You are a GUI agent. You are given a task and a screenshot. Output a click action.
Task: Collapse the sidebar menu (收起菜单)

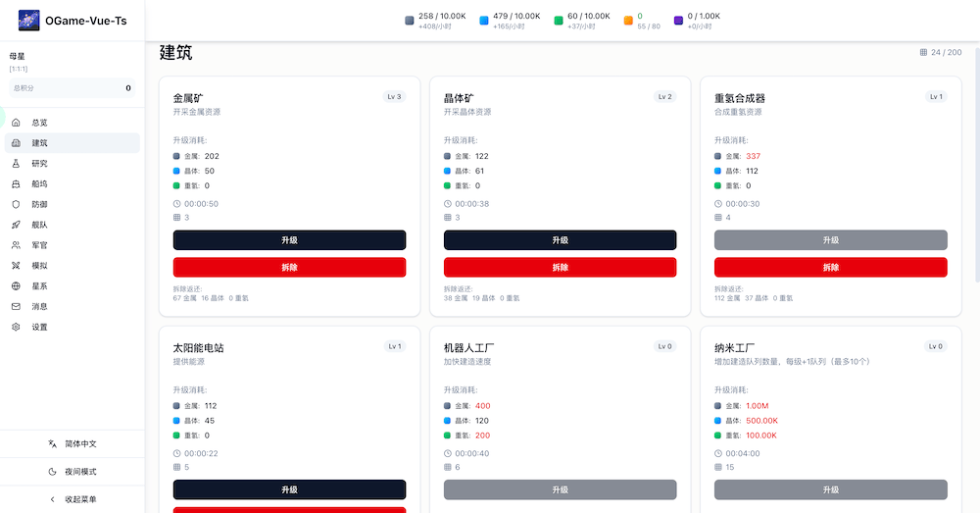click(73, 499)
